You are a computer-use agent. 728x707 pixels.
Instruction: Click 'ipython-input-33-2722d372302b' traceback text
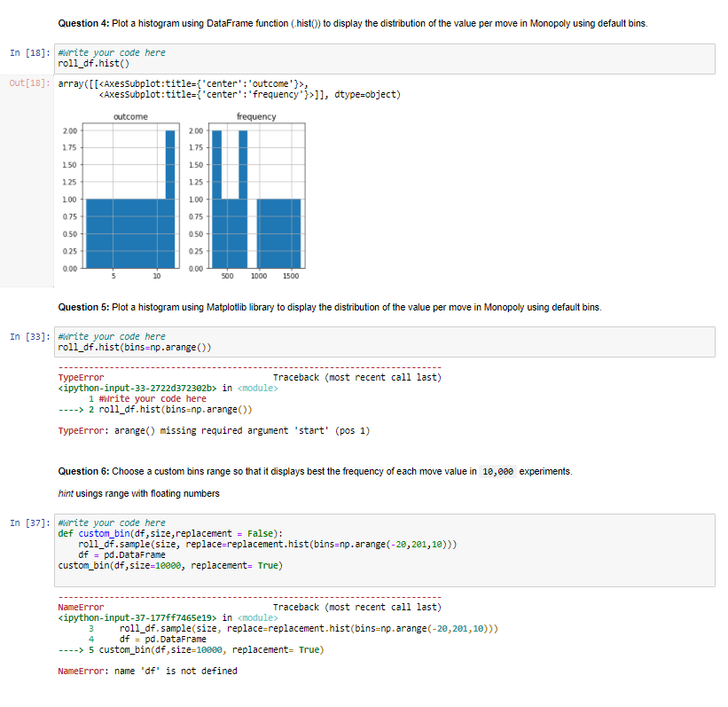[x=137, y=389]
